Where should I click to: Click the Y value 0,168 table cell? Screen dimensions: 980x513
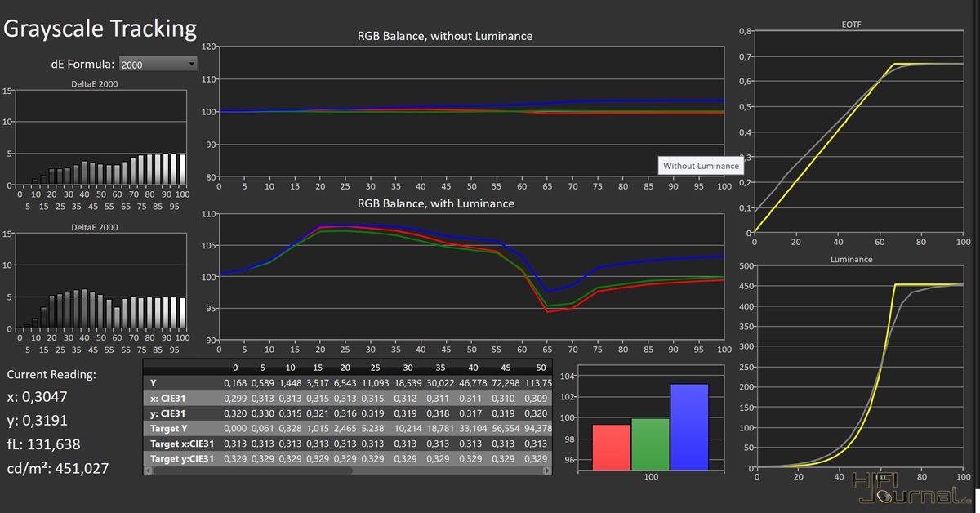pyautogui.click(x=236, y=382)
